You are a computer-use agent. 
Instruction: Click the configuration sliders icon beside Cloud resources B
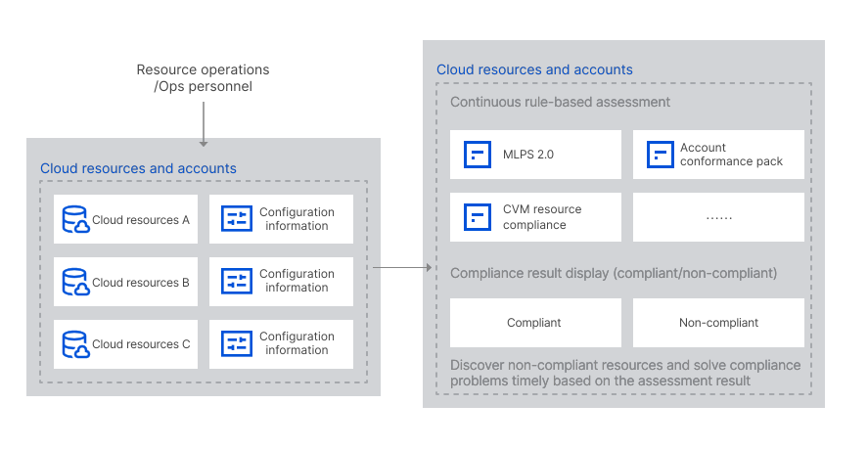[237, 282]
